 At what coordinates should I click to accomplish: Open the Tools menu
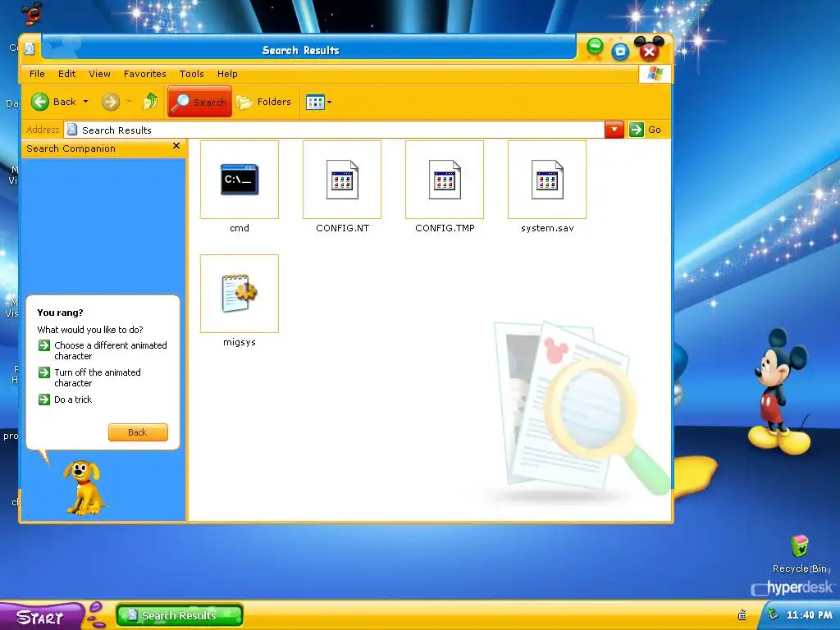191,74
